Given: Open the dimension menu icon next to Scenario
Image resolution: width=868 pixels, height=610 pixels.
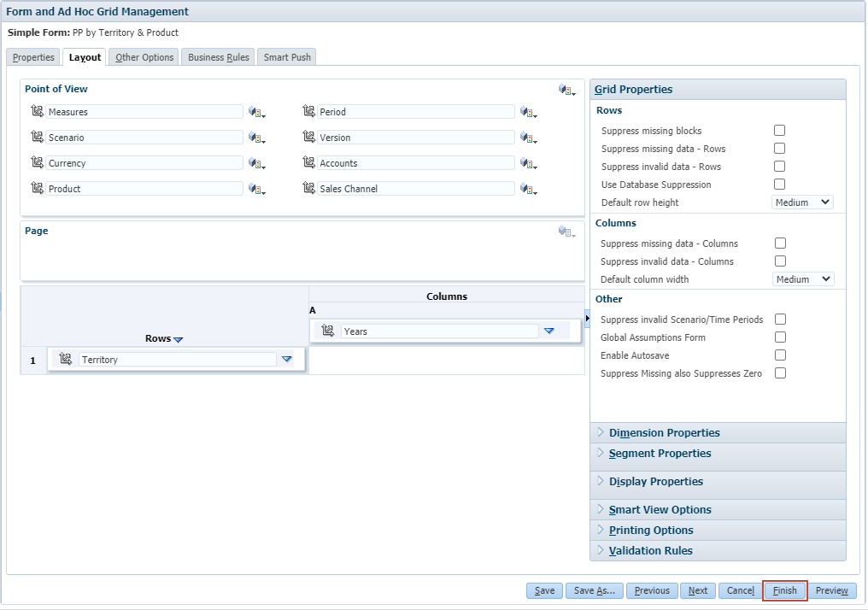Looking at the screenshot, I should click(x=257, y=138).
